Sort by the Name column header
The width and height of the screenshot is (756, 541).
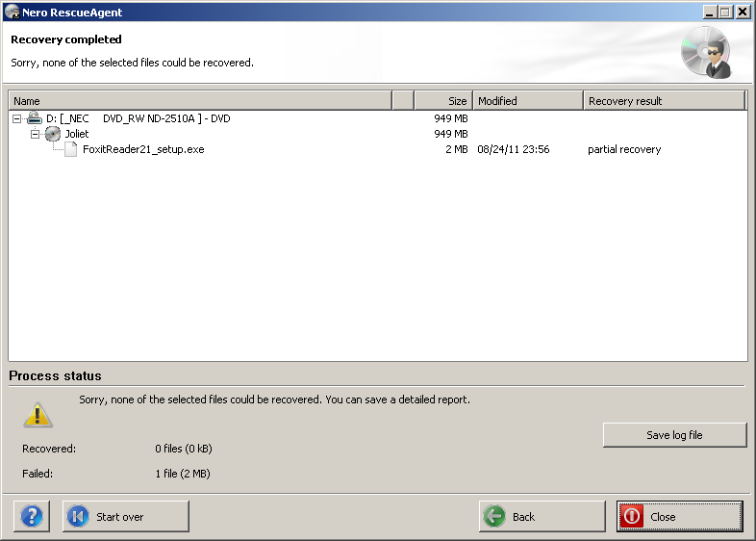click(x=200, y=101)
